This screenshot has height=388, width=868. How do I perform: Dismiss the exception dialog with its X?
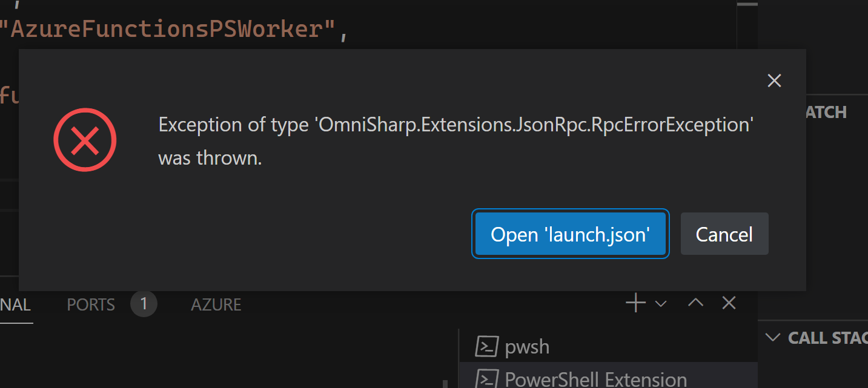[774, 80]
